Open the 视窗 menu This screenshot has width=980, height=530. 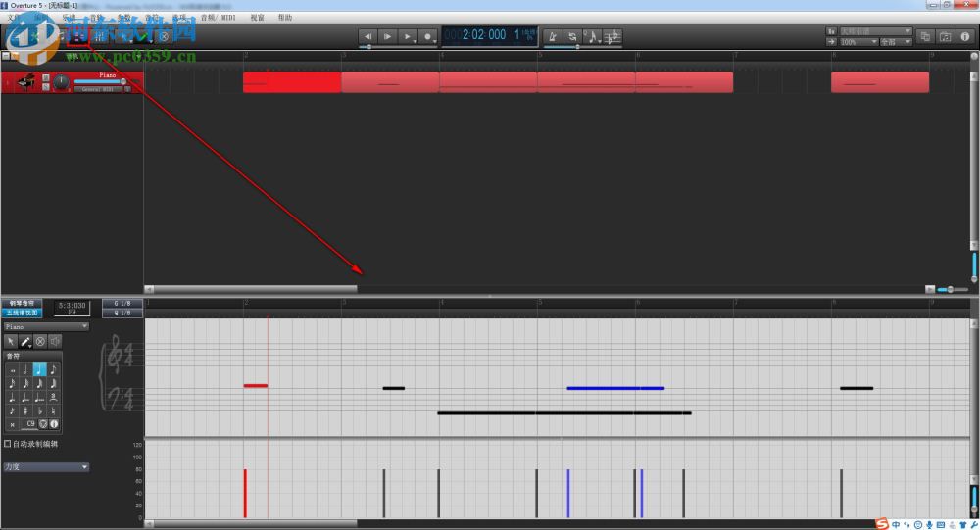(x=257, y=18)
